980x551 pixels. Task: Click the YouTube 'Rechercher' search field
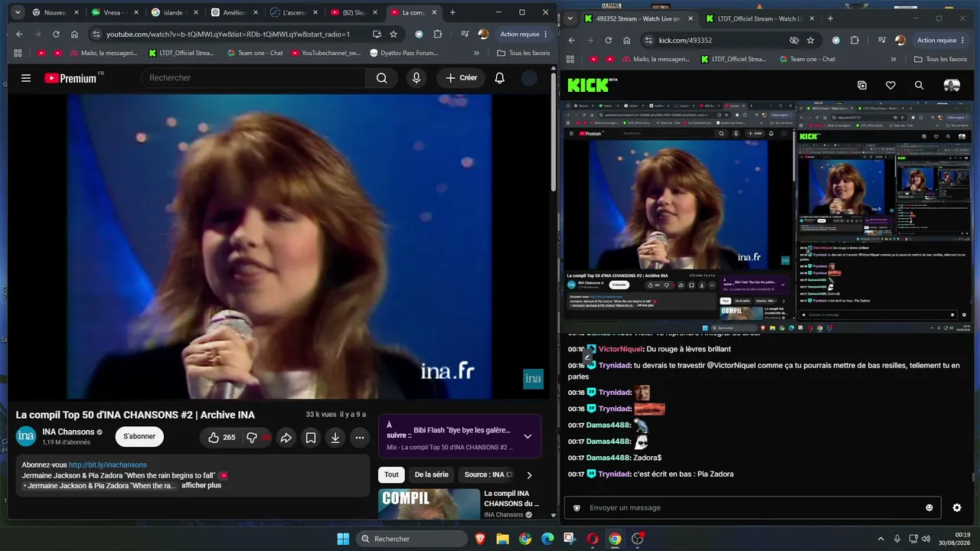click(254, 78)
